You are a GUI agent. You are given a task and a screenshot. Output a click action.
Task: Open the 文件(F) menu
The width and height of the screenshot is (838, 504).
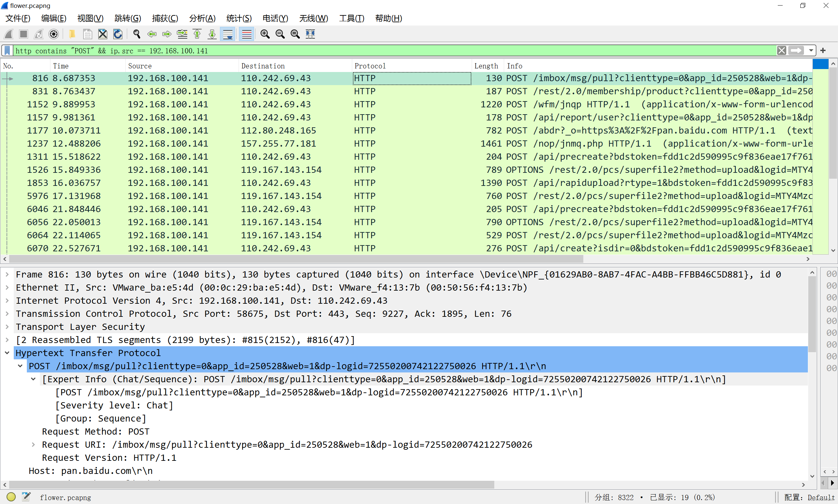pyautogui.click(x=18, y=18)
